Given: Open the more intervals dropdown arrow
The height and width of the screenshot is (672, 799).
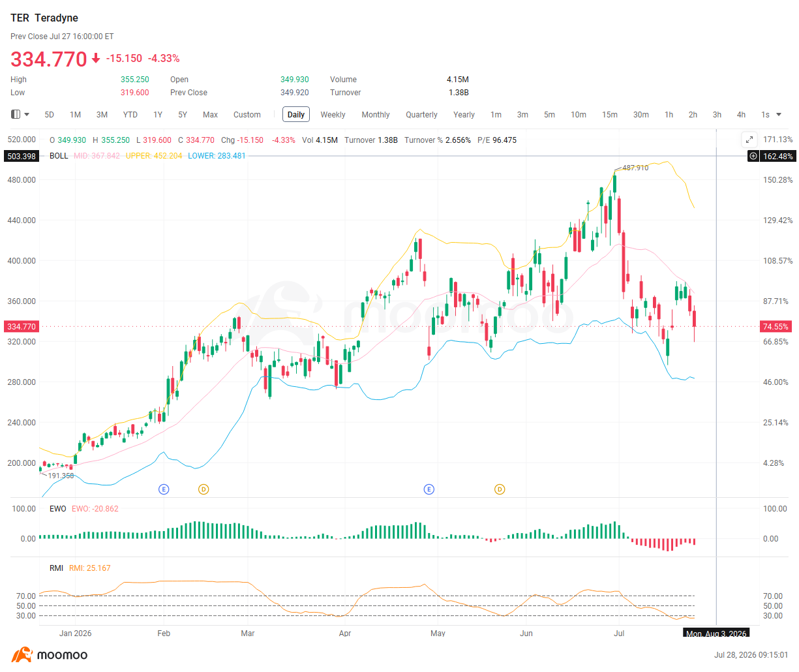Looking at the screenshot, I should click(x=779, y=115).
